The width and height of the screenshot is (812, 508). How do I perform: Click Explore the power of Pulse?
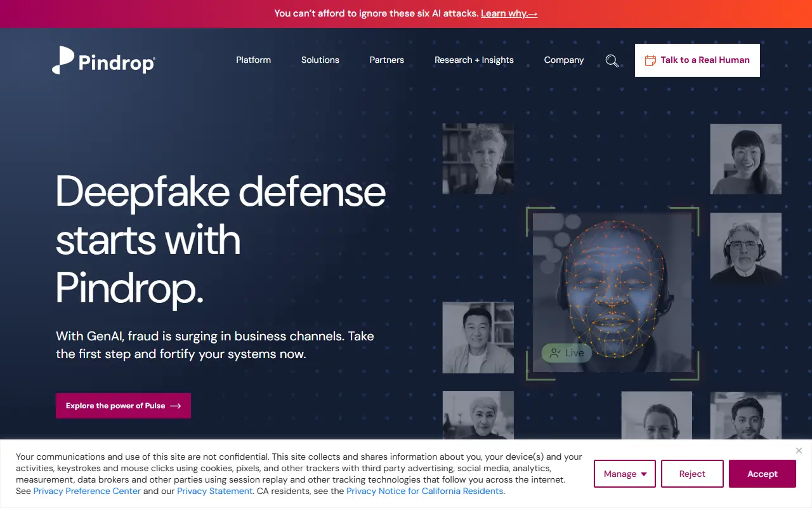pyautogui.click(x=123, y=406)
